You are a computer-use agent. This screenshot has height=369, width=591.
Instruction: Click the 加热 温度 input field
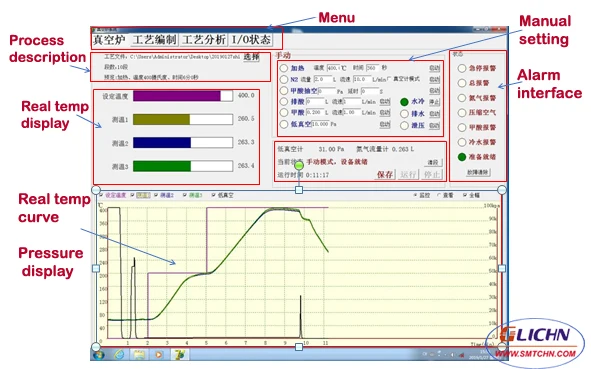(334, 68)
